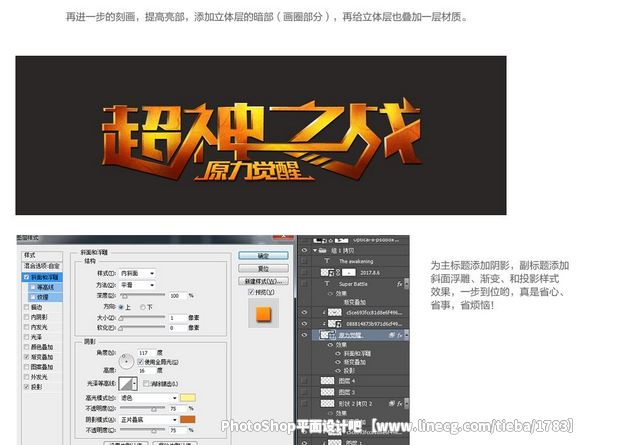Image resolution: width=629 pixels, height=445 pixels.
Task: Enable the 内发光 checkbox
Action: (26, 327)
